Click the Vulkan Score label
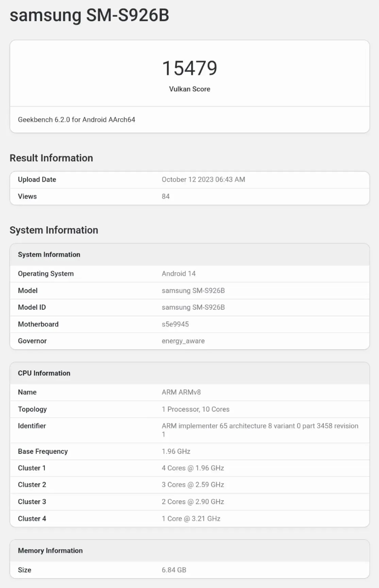This screenshot has width=379, height=588. coord(189,89)
